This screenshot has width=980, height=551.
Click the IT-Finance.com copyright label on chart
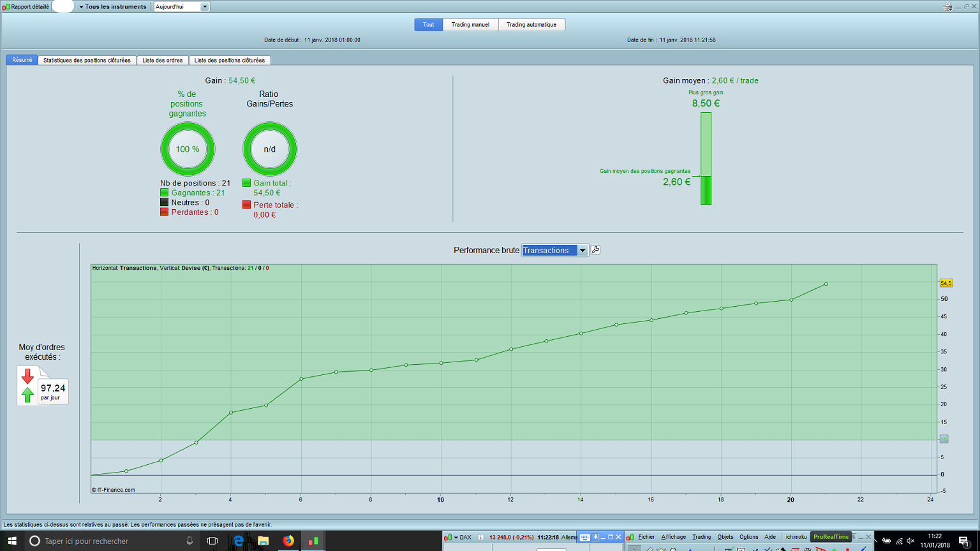[x=113, y=490]
